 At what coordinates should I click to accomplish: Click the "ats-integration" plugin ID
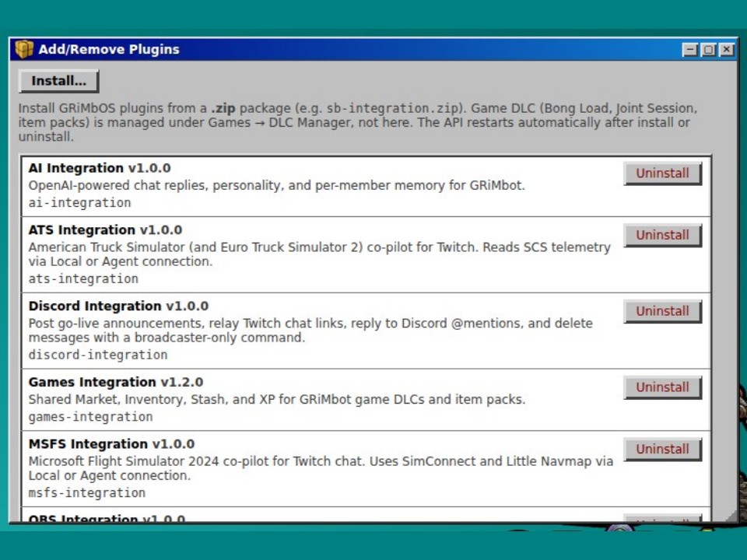tap(83, 279)
